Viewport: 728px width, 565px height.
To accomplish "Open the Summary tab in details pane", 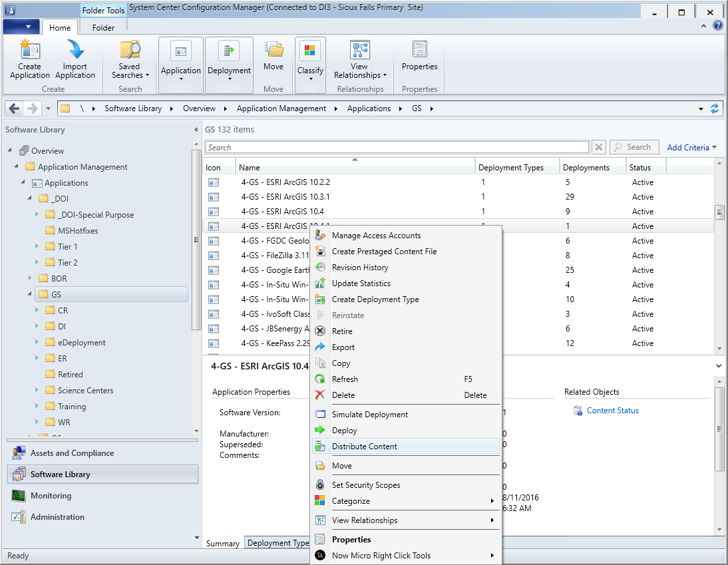I will (223, 543).
